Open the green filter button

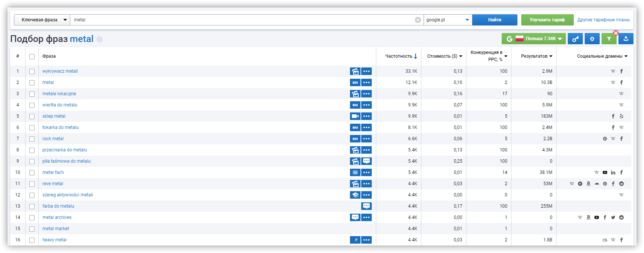point(609,39)
